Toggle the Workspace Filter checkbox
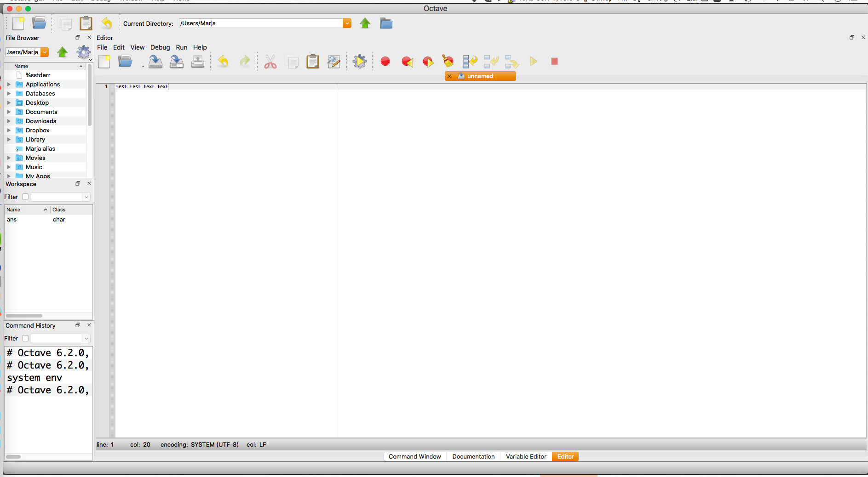Screen dimensions: 868x477 [25, 196]
